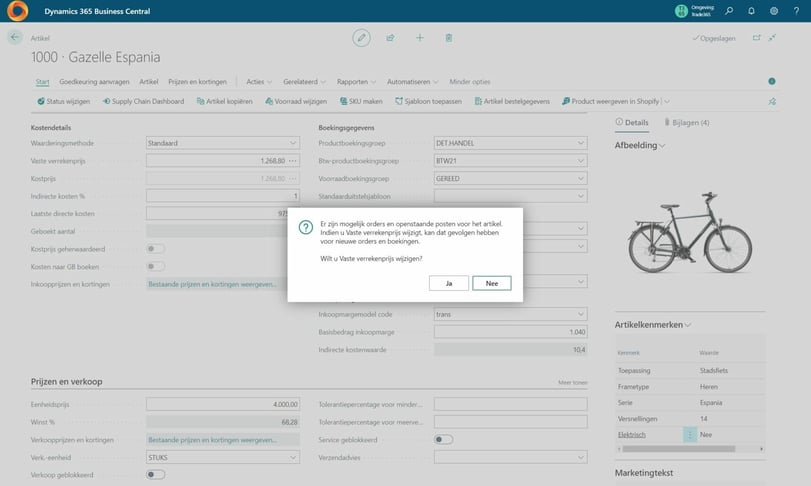
Task: Click Verkoopprijzen Bestaande prijzen link
Action: [x=212, y=440]
